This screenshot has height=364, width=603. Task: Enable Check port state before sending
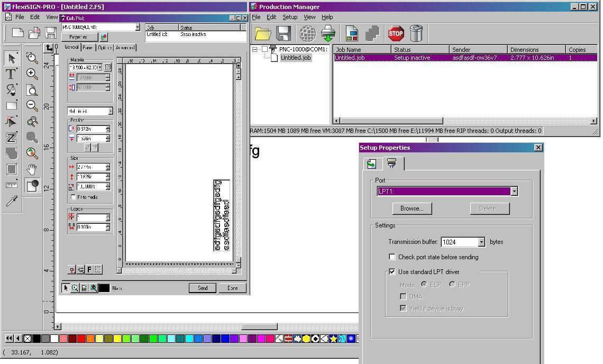tap(392, 257)
